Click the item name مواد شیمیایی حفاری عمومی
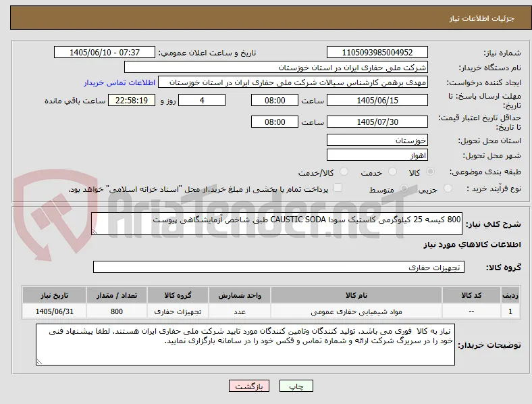 pos(356,311)
